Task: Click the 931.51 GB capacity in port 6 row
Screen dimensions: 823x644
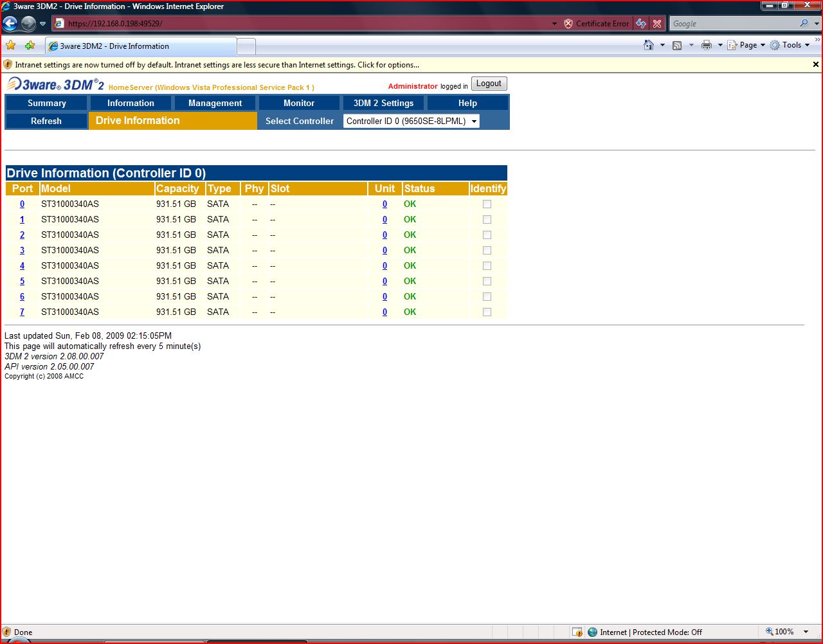Action: (176, 296)
